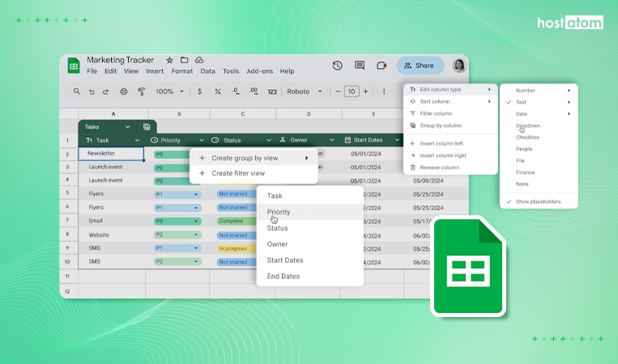Open the Help menu
This screenshot has width=618, height=364.
click(x=287, y=71)
